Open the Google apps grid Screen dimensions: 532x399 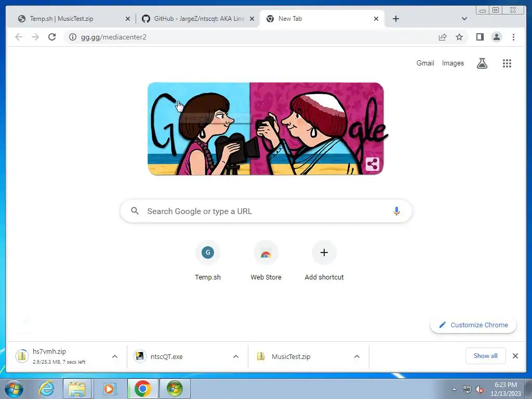tap(507, 63)
